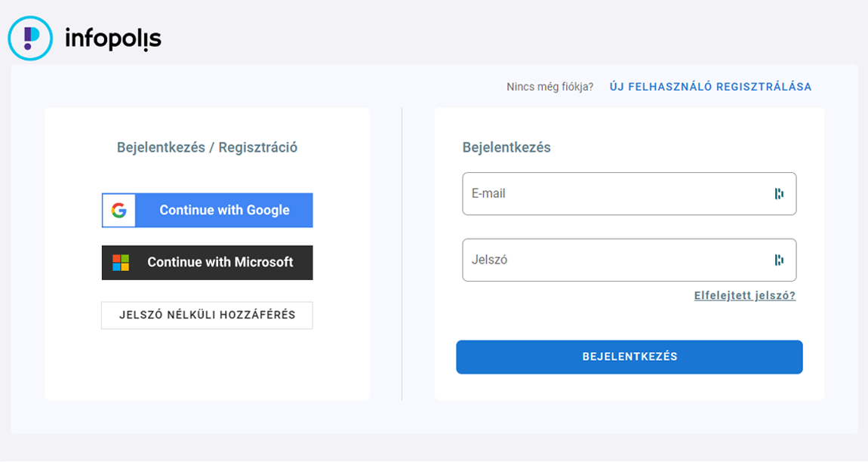The height and width of the screenshot is (462, 868).
Task: Open Jelszó nélküli hozzáférés option
Action: pos(207,316)
